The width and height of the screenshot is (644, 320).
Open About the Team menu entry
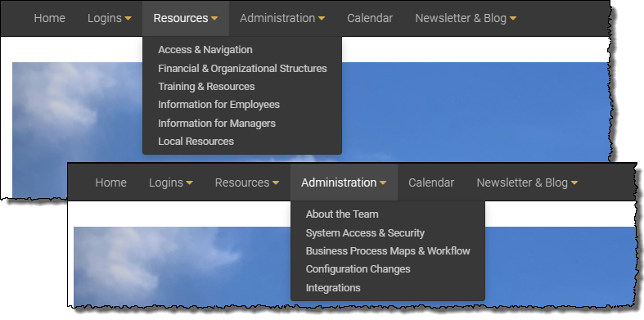click(x=342, y=214)
